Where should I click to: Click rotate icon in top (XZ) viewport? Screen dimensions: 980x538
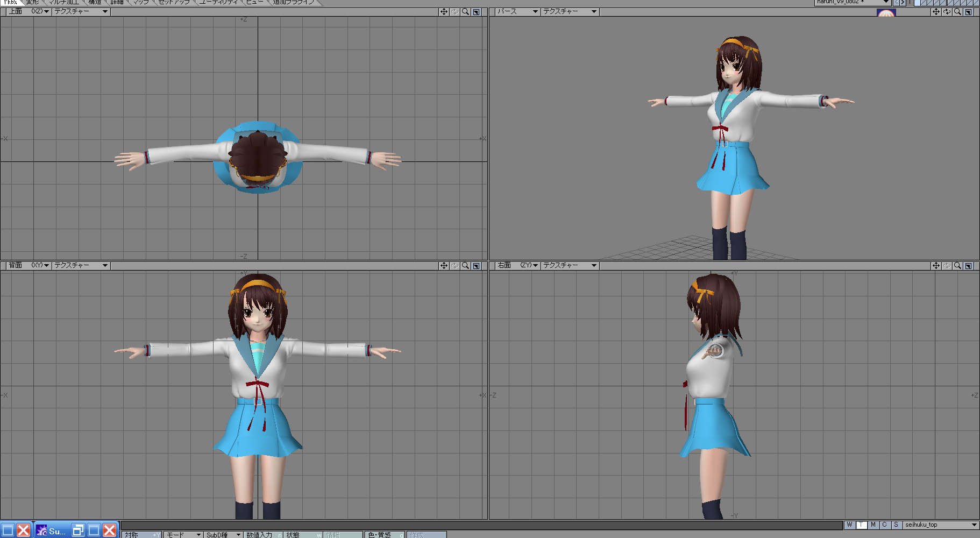(455, 12)
